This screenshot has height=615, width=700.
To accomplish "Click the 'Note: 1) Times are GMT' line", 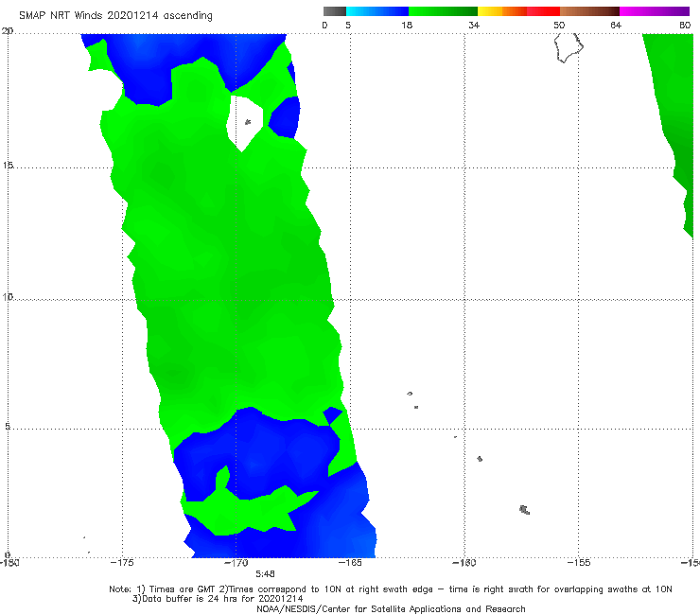I will 390,589.
